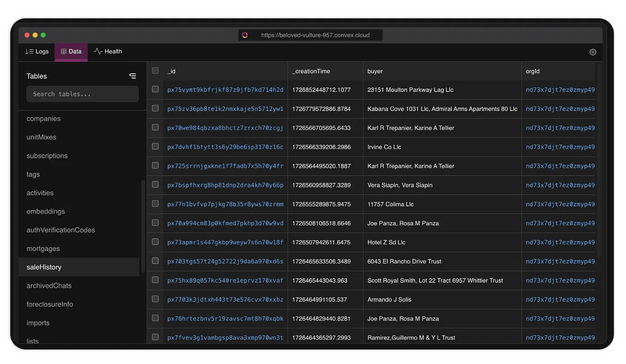Switch to the Logs tab
The width and height of the screenshot is (626, 364).
(x=37, y=52)
